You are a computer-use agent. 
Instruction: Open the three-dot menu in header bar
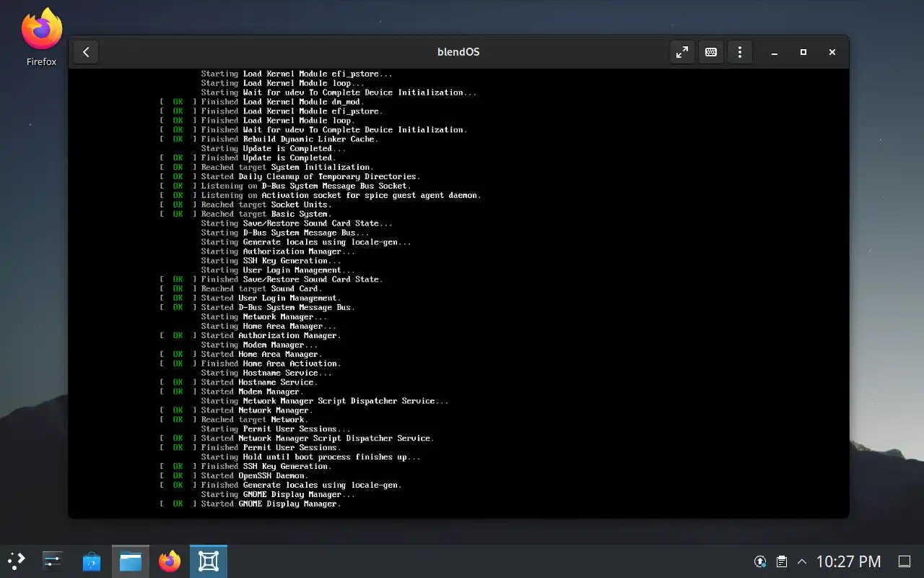(x=740, y=52)
